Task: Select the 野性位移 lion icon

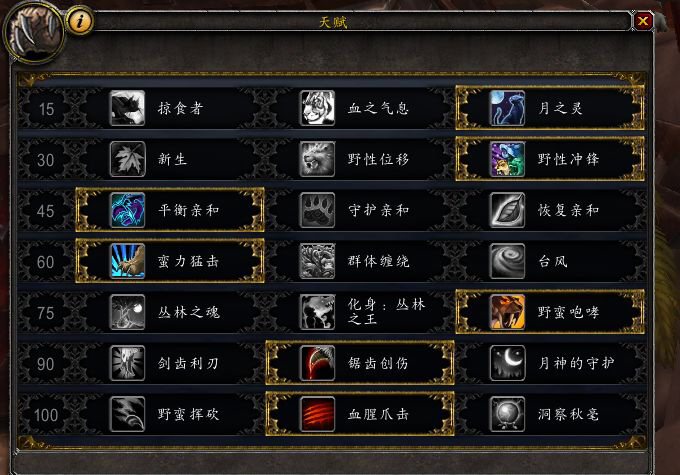Action: pyautogui.click(x=317, y=159)
